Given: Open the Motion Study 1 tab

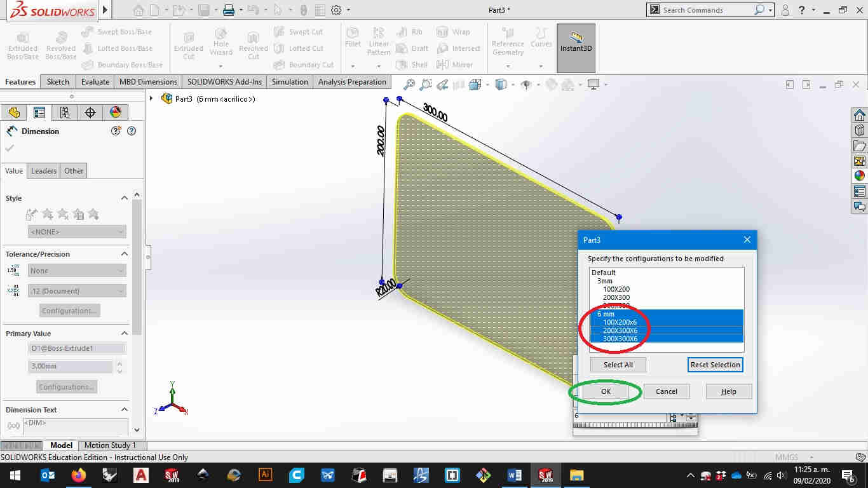Looking at the screenshot, I should click(110, 445).
